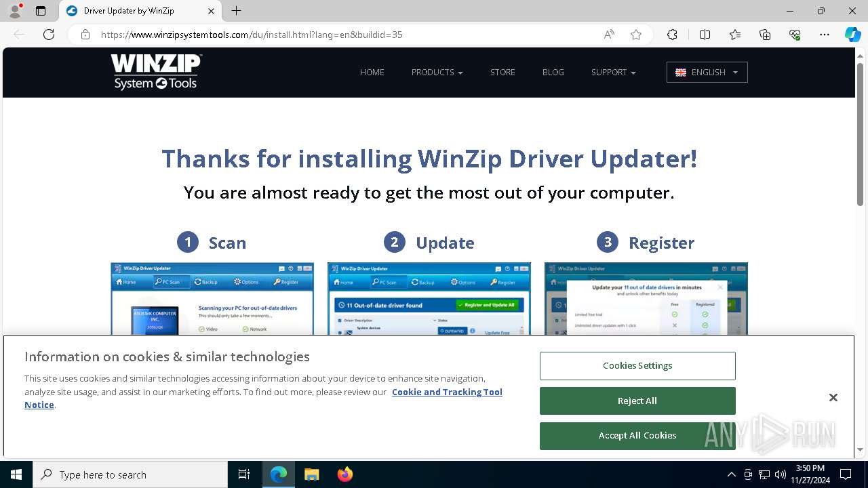Launch Firefox from taskbar
Image resolution: width=868 pixels, height=488 pixels.
point(344,474)
